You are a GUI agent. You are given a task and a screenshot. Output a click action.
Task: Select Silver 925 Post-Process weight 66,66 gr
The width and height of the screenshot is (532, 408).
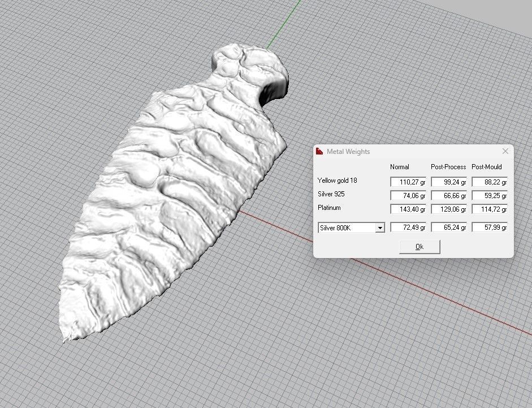449,196
